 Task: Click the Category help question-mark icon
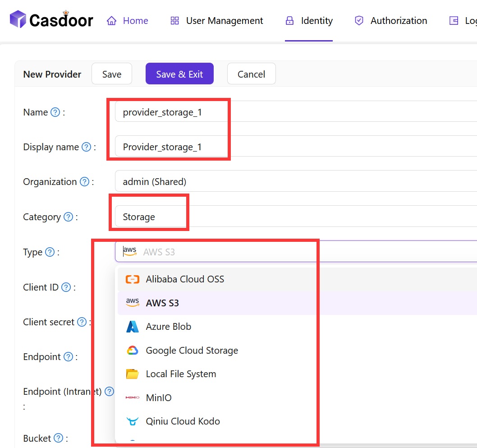pyautogui.click(x=68, y=217)
